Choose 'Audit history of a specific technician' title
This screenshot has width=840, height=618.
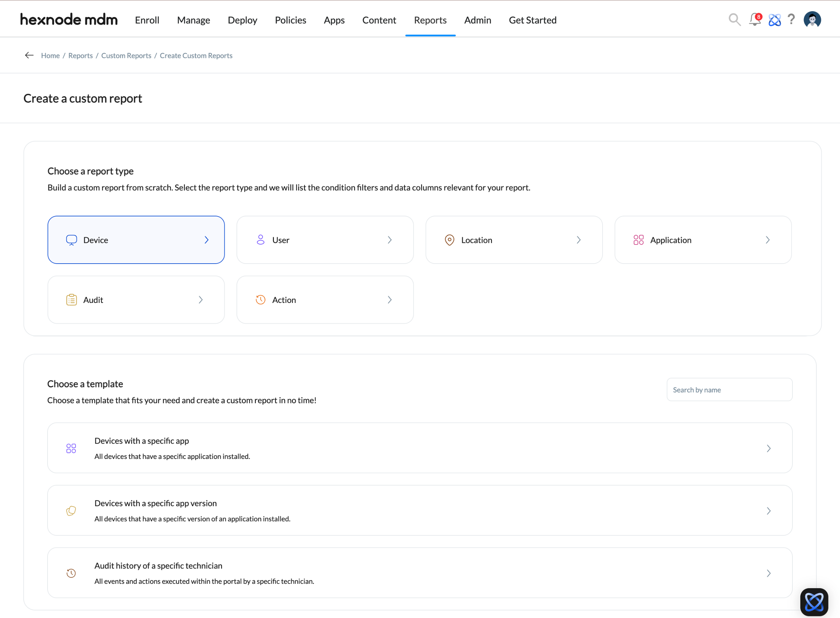point(158,566)
